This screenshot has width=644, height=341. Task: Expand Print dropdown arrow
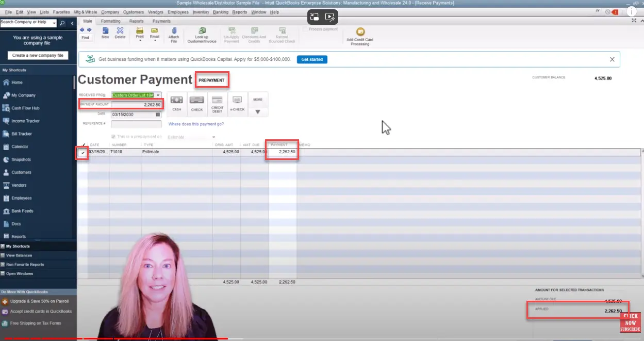pyautogui.click(x=140, y=40)
